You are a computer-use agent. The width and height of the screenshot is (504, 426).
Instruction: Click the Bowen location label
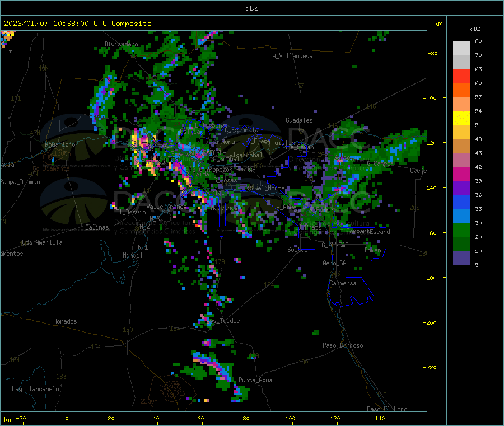coord(372,250)
